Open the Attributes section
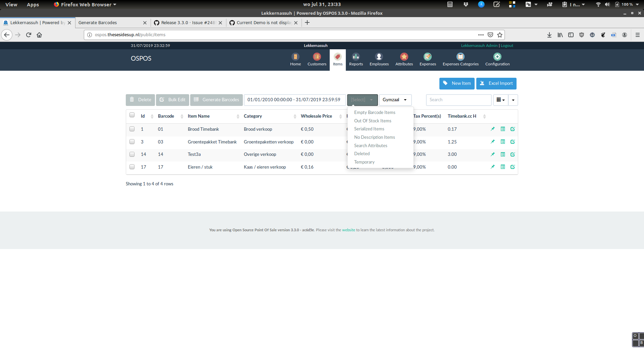Viewport: 644px width, 362px height. coord(404,60)
